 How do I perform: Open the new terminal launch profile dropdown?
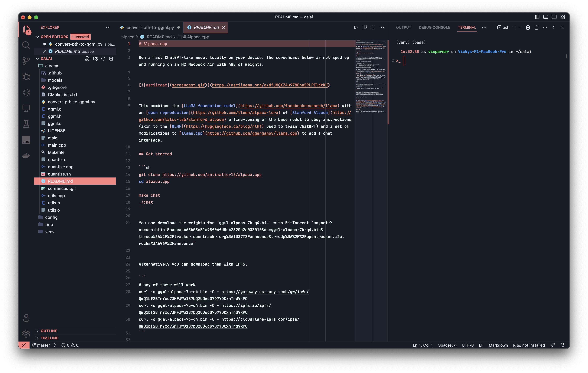(520, 27)
